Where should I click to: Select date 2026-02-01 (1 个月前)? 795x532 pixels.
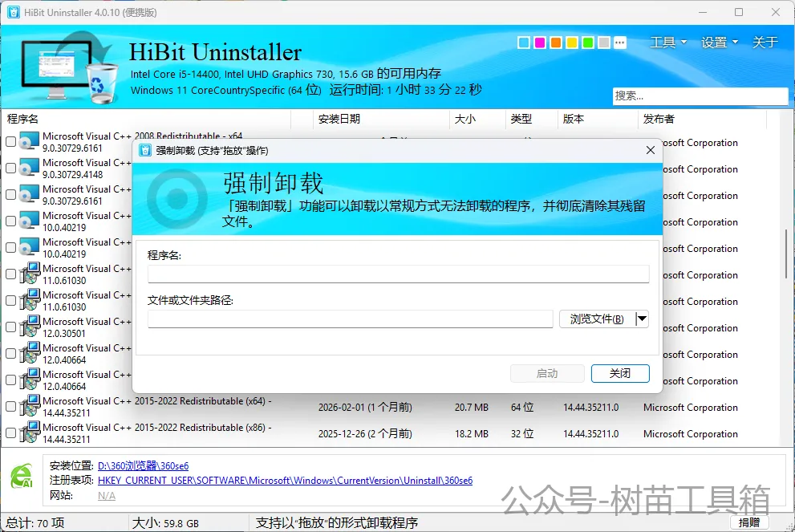[x=365, y=408]
